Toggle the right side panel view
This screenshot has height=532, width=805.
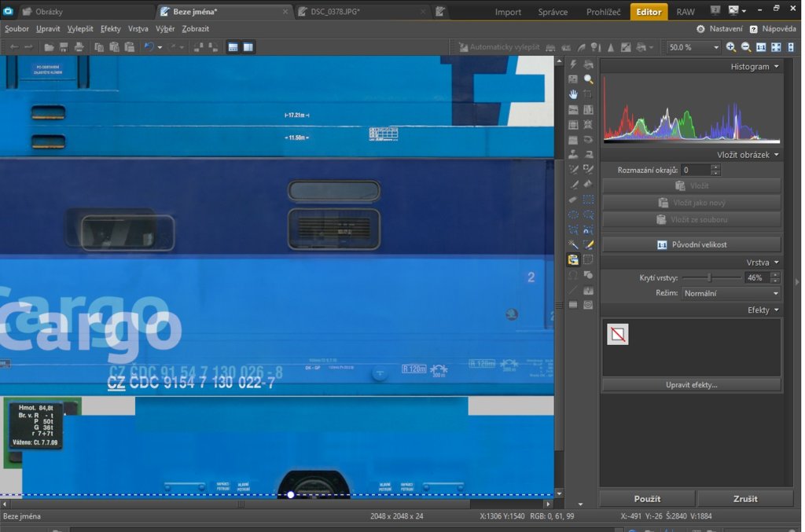tap(248, 47)
